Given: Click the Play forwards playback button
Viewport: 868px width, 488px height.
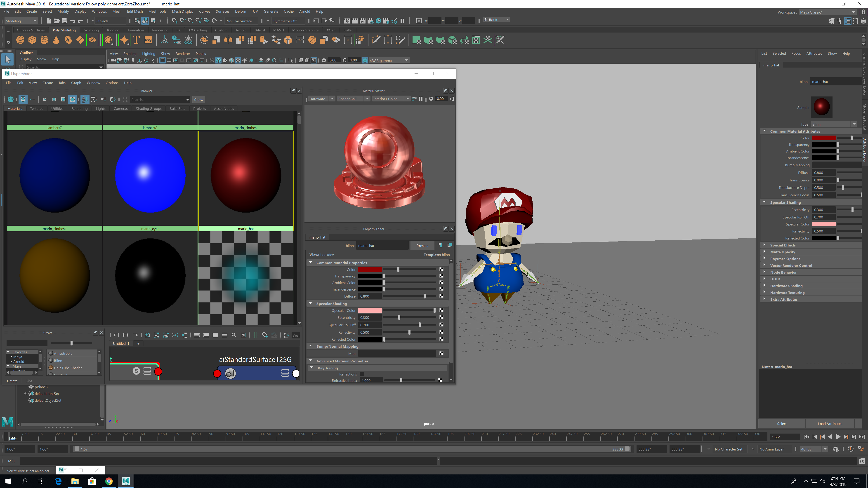Looking at the screenshot, I should click(x=838, y=437).
